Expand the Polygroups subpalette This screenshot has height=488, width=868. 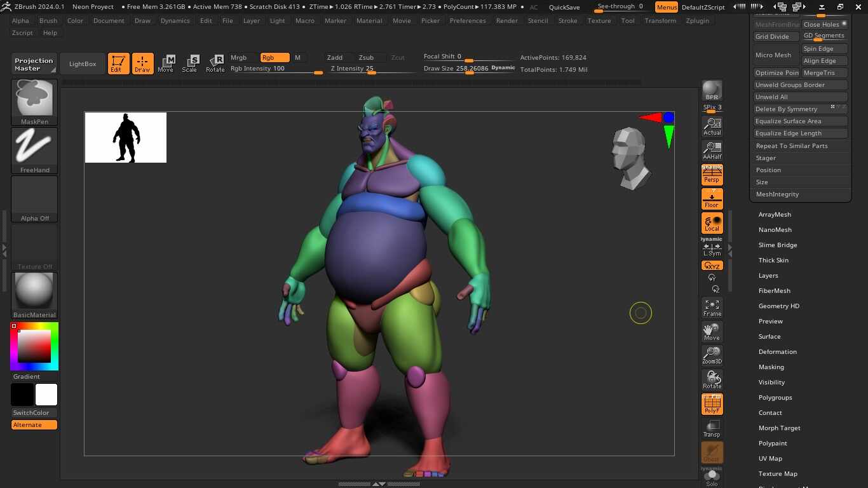[x=775, y=397]
